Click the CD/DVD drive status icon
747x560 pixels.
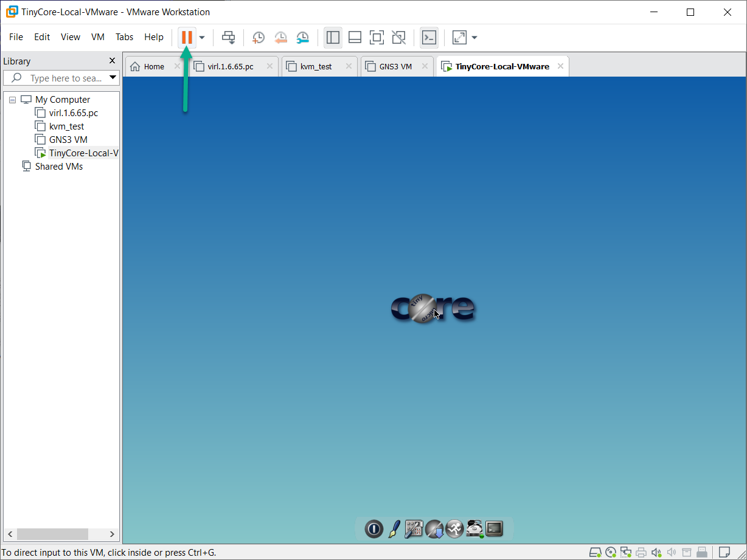[611, 553]
